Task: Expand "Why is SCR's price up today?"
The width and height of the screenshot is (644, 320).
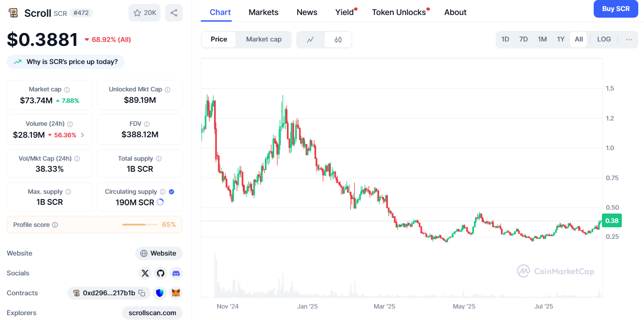Action: [66, 62]
